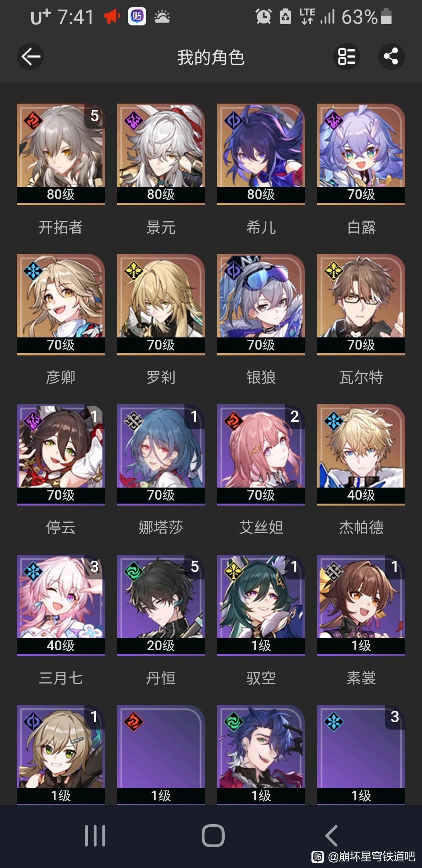Tap the Android navigation back chevron
This screenshot has width=422, height=868.
(x=331, y=836)
